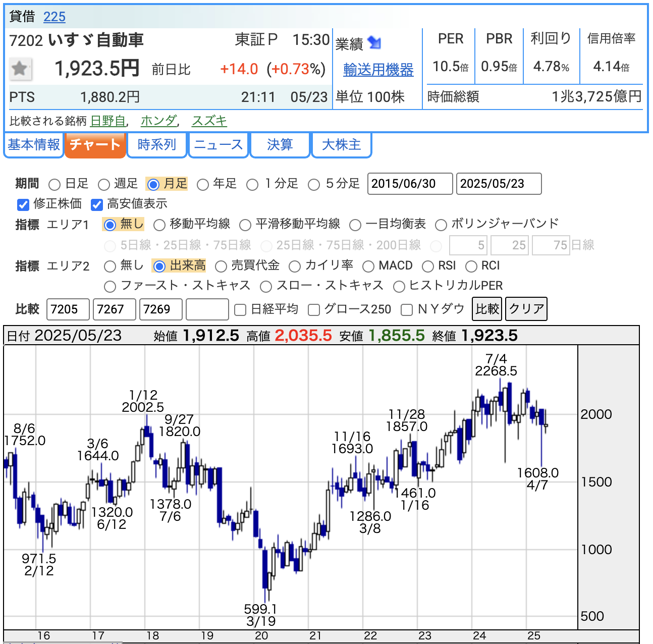Click comparison code field containing 7267
Screen dimensions: 653x644
click(x=115, y=309)
